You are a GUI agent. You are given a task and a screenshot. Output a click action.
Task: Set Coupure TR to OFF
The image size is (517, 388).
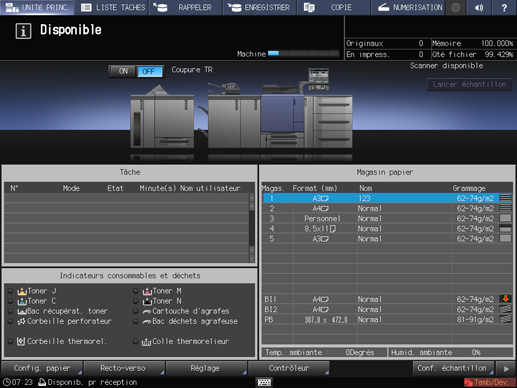pos(149,71)
